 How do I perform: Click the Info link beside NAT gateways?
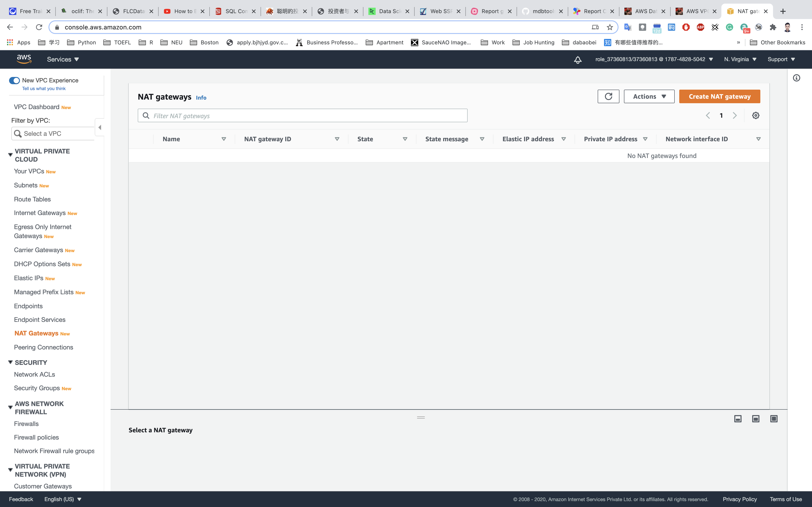(201, 98)
